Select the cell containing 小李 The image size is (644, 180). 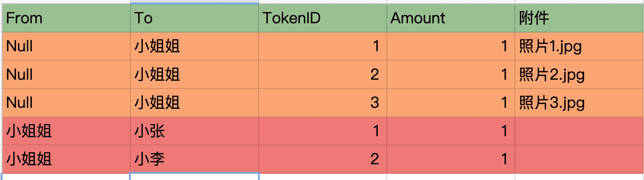coord(194,159)
